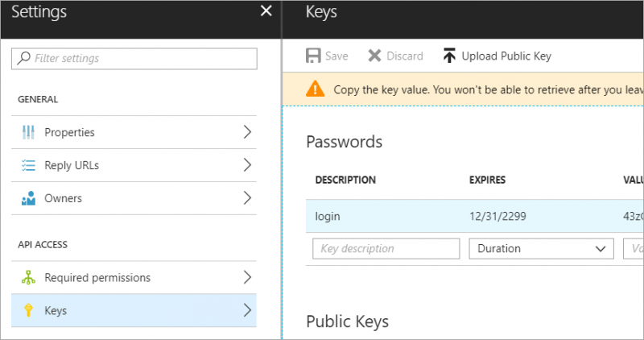Expand Required permissions using its chevron
This screenshot has height=340, width=644.
(247, 277)
